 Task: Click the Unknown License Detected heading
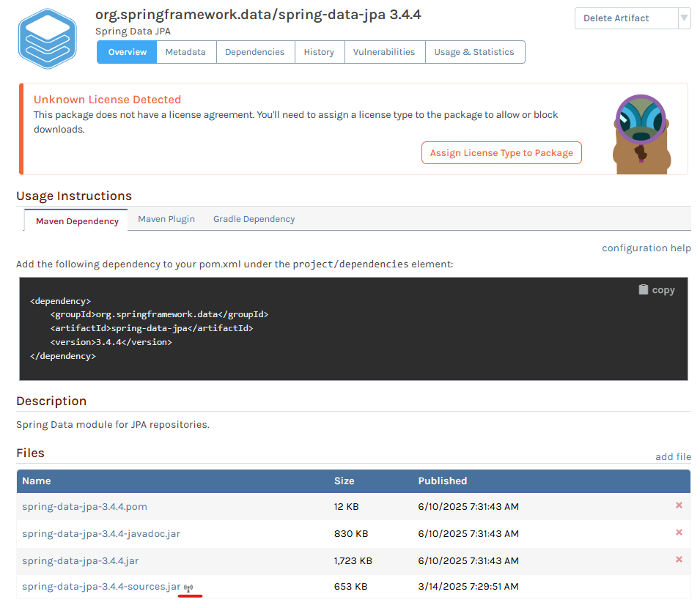tap(108, 100)
